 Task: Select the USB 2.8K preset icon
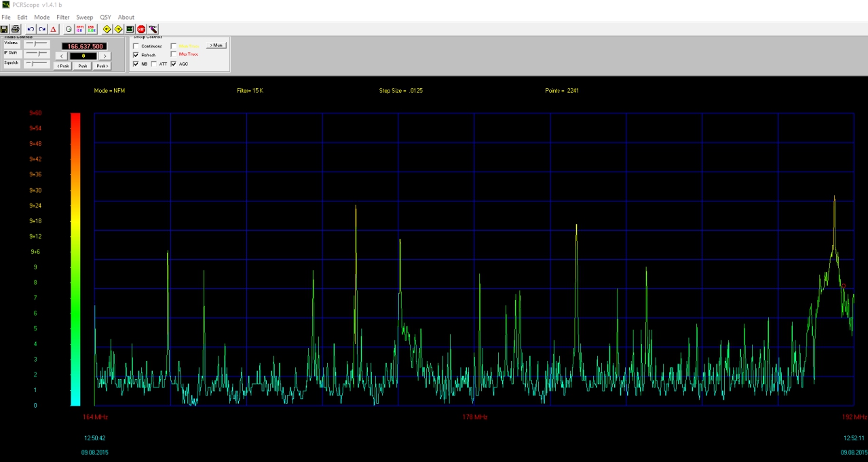[x=91, y=29]
